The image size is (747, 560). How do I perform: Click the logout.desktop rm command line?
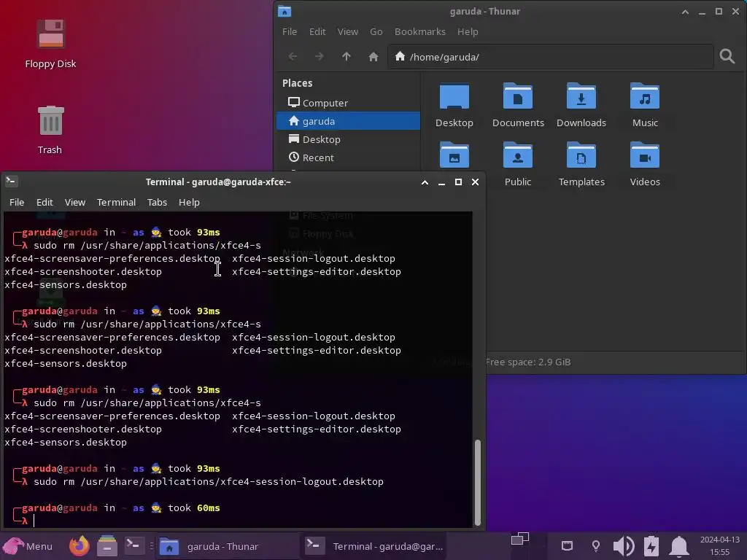(208, 481)
